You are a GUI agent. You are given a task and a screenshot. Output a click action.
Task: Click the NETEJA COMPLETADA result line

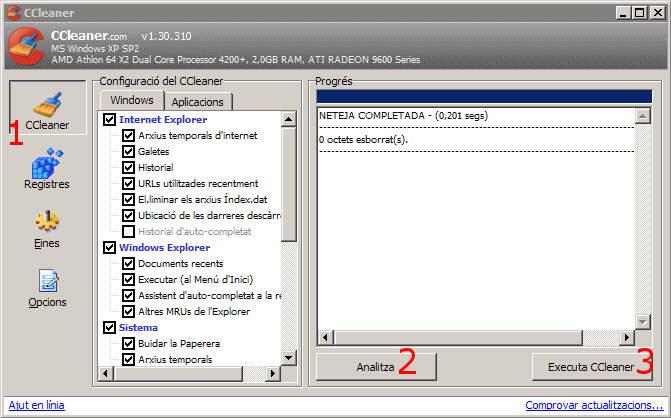click(x=404, y=116)
